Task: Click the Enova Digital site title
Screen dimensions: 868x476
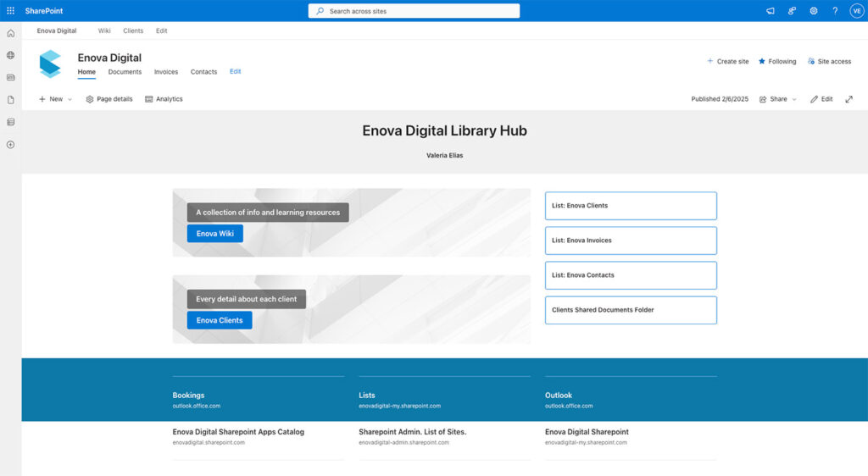Action: [109, 58]
